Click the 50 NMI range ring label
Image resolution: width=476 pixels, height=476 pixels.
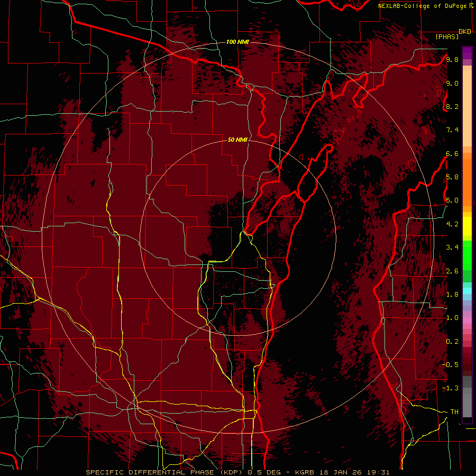coord(237,140)
